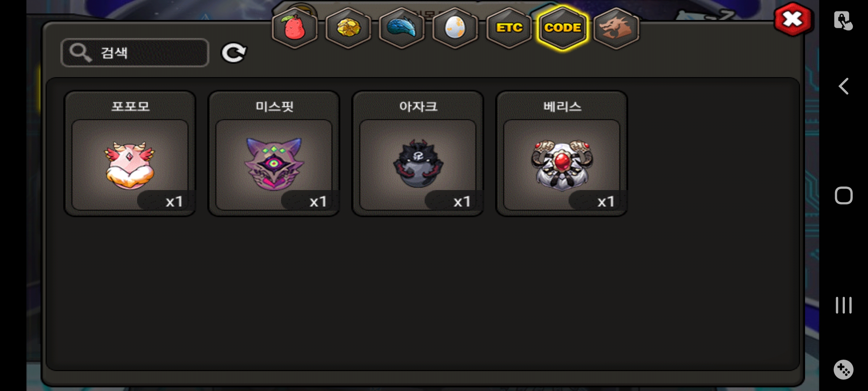The height and width of the screenshot is (391, 868).
Task: Click the refresh arrow next to search
Action: [x=234, y=53]
